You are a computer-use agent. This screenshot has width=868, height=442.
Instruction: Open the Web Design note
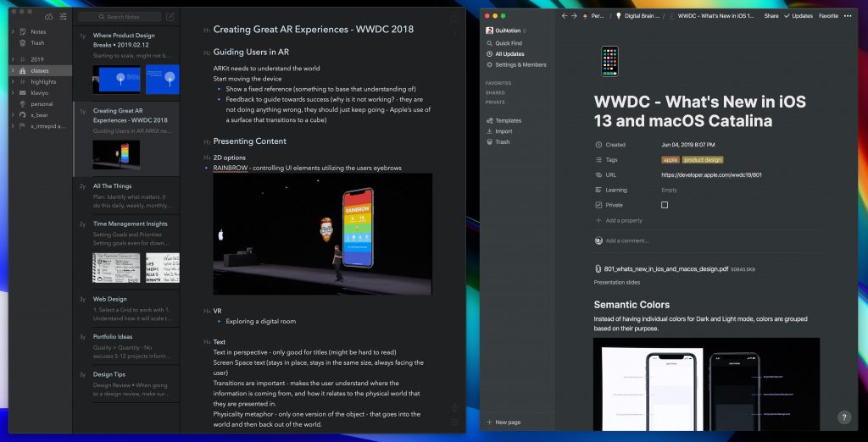click(126, 308)
